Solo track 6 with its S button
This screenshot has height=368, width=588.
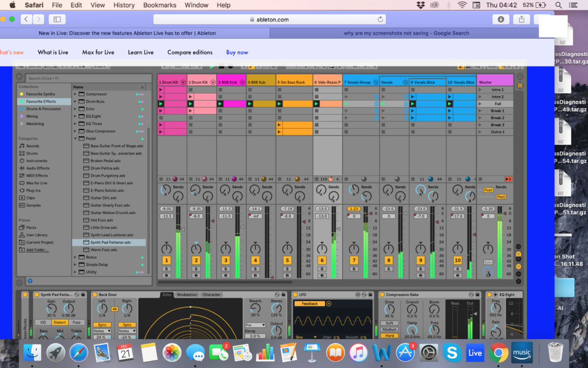pyautogui.click(x=321, y=269)
